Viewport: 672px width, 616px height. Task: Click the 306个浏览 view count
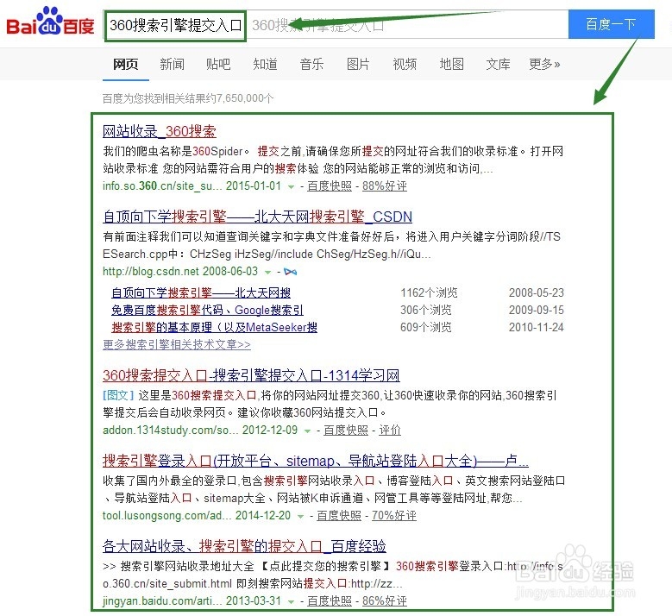(x=425, y=310)
